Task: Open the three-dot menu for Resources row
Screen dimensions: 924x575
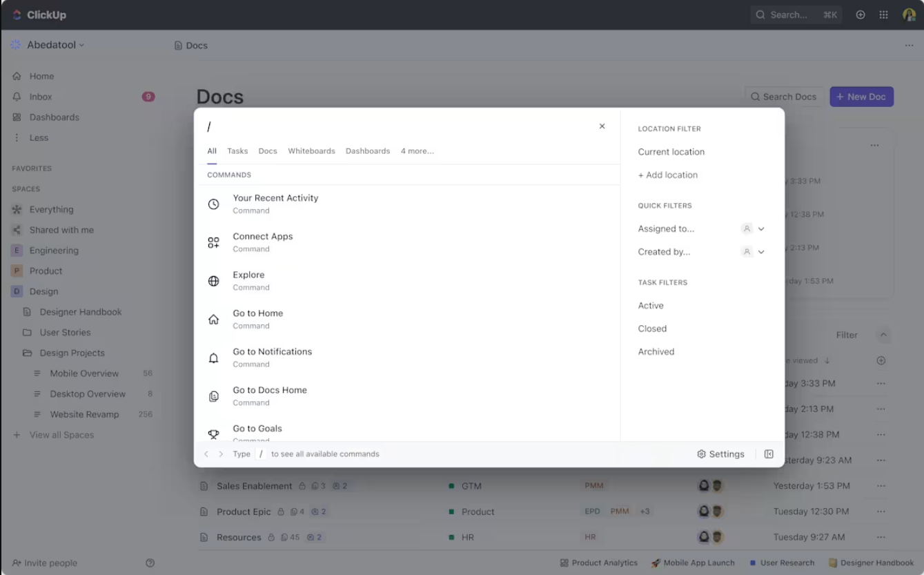Action: (881, 537)
